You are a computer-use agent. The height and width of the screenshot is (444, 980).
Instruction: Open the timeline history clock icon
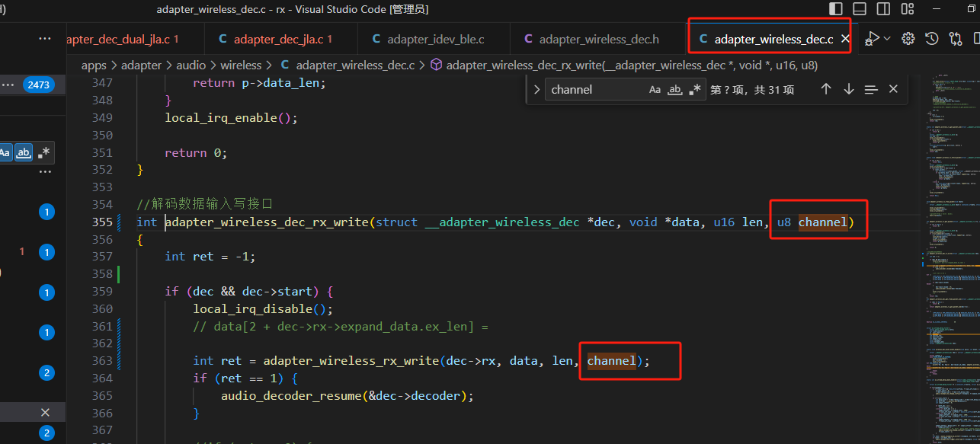[932, 39]
